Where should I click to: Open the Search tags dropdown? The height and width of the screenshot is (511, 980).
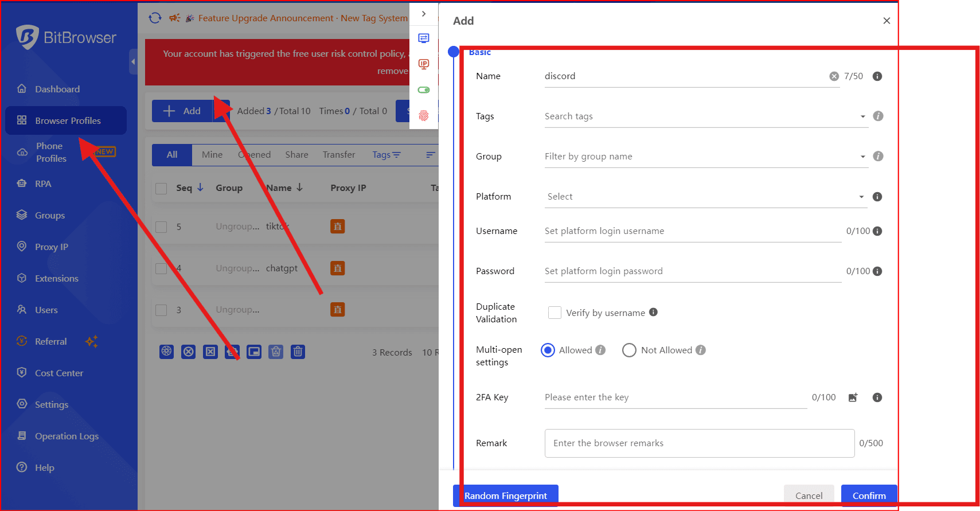[x=705, y=116]
